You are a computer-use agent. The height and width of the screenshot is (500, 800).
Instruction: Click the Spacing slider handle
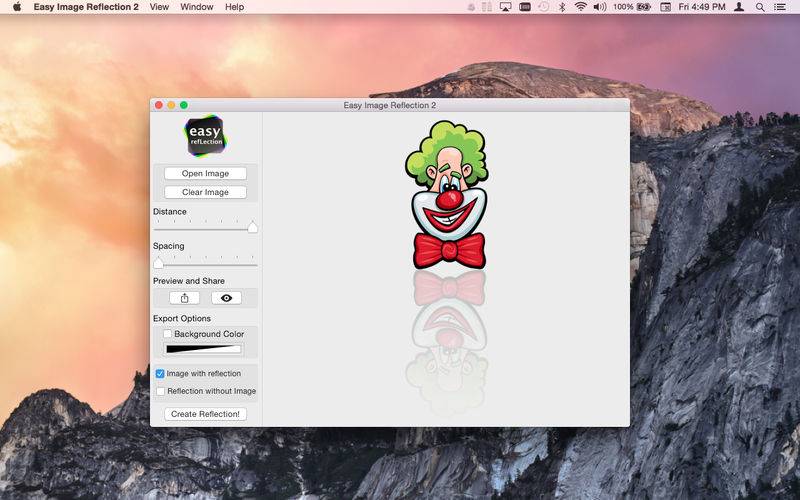(159, 263)
